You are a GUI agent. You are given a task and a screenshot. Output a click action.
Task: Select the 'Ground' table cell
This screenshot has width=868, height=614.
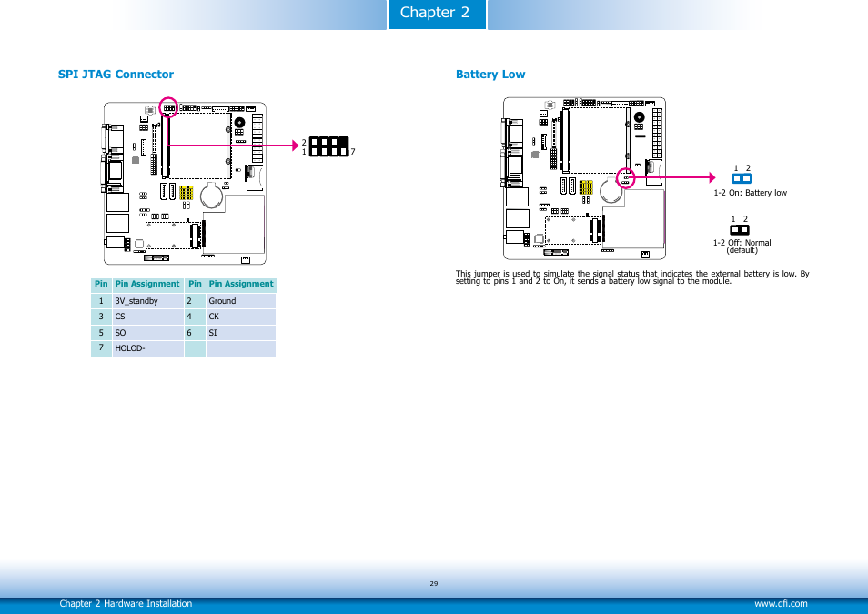tap(241, 301)
